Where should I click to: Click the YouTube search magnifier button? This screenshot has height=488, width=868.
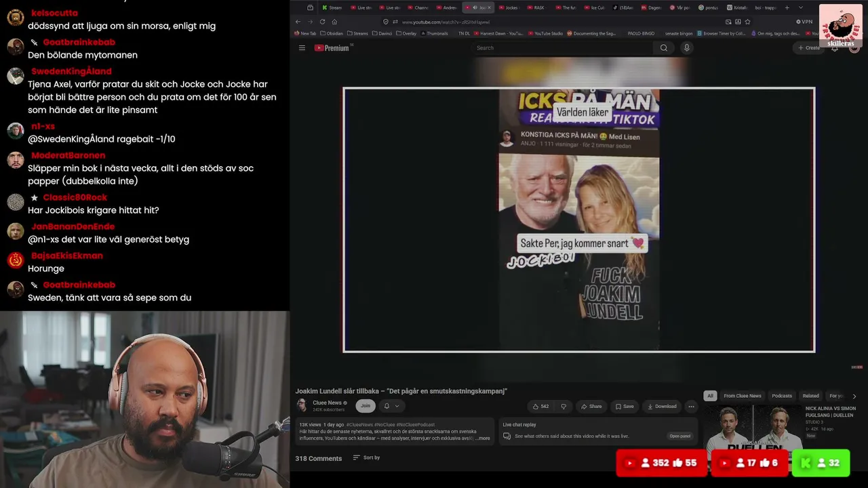pyautogui.click(x=664, y=48)
